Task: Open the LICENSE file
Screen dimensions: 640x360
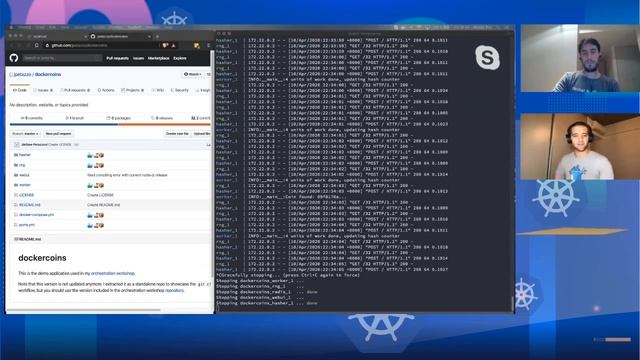Action: (x=27, y=195)
